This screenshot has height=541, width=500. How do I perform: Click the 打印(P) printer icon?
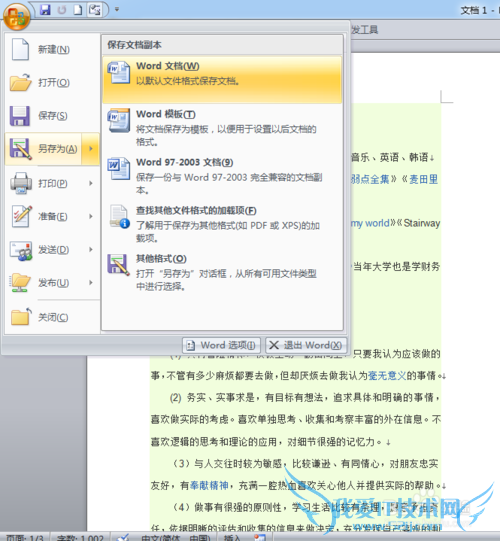click(21, 183)
